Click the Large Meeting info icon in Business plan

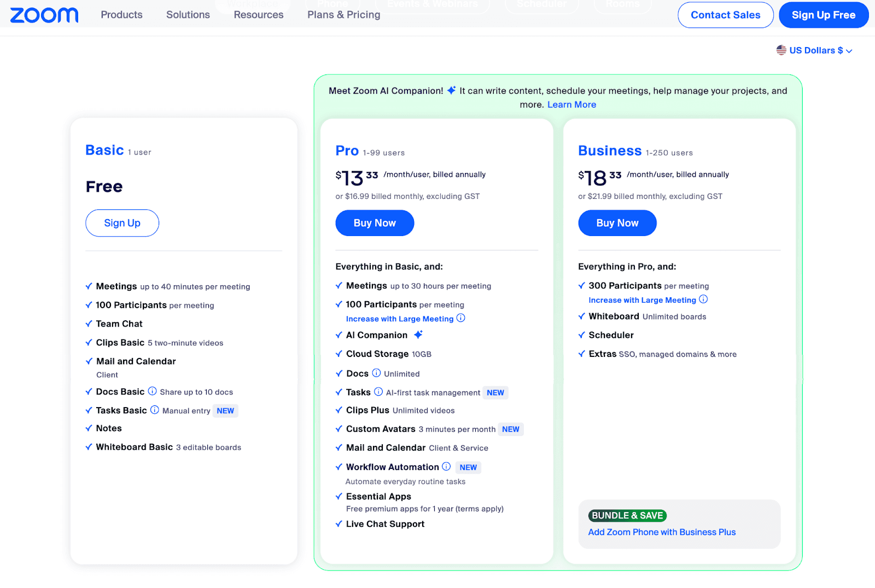click(704, 299)
